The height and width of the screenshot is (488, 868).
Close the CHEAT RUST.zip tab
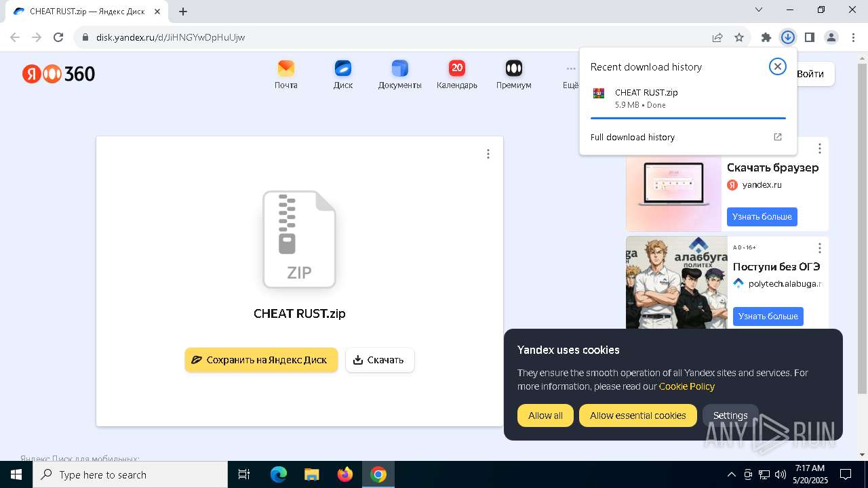158,12
